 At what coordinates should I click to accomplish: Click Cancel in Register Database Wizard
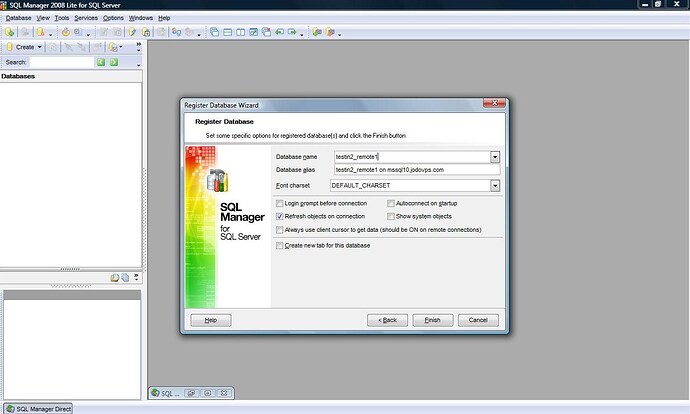pos(478,320)
